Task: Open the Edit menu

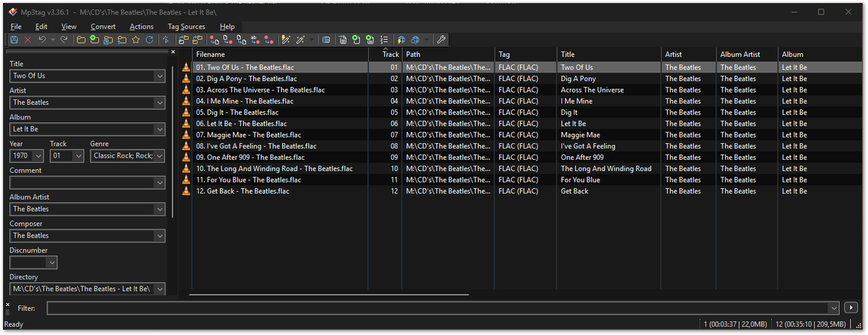Action: pos(41,27)
